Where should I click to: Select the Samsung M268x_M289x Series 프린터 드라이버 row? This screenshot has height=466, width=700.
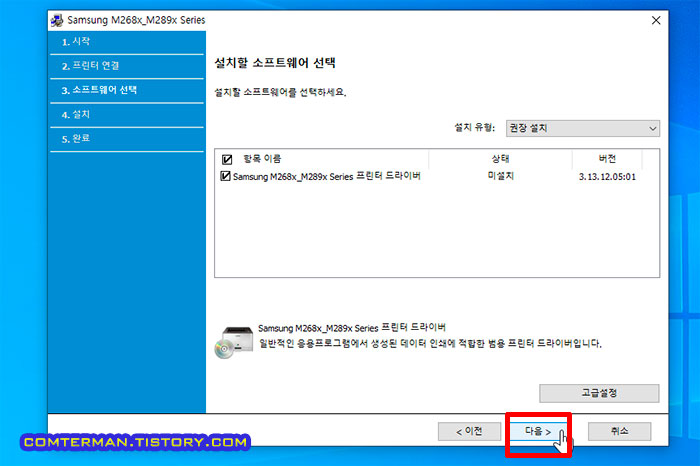click(437, 176)
